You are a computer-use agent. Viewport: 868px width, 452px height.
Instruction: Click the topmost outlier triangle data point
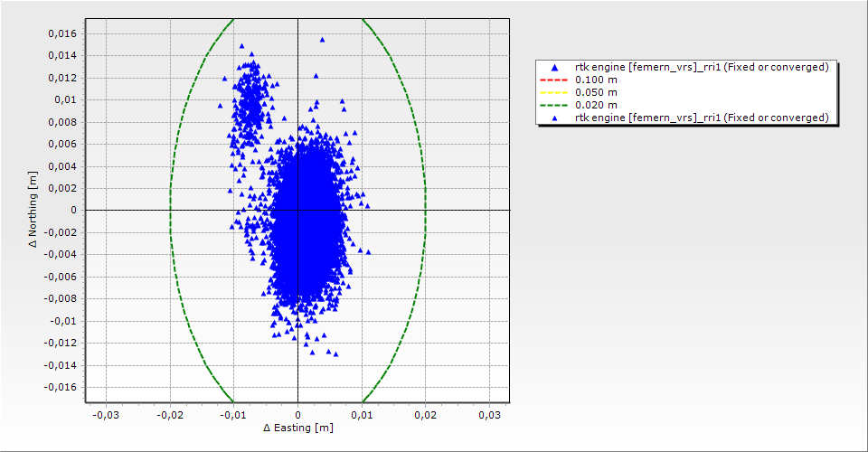click(322, 40)
